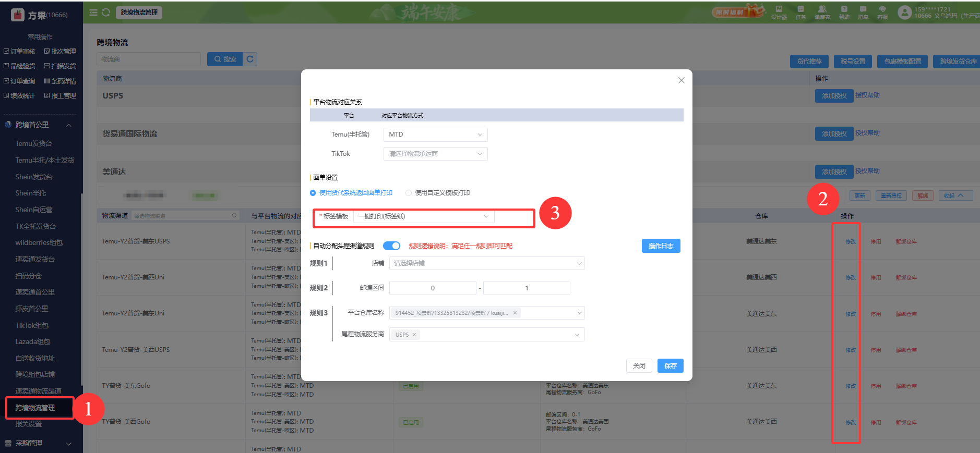Open Temu发货台 in sidebar
Screen dimensions: 980x453
(x=33, y=143)
